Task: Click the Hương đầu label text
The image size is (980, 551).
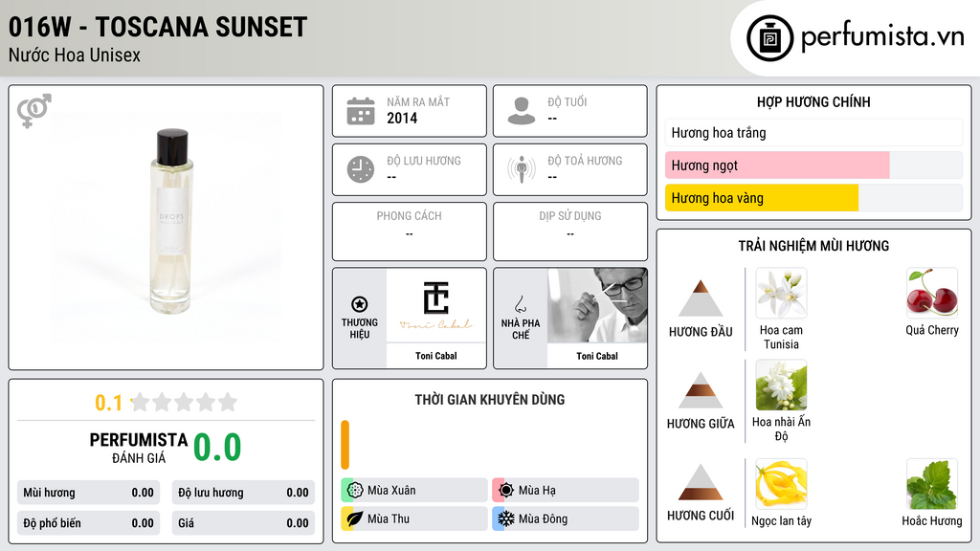Action: pyautogui.click(x=701, y=332)
